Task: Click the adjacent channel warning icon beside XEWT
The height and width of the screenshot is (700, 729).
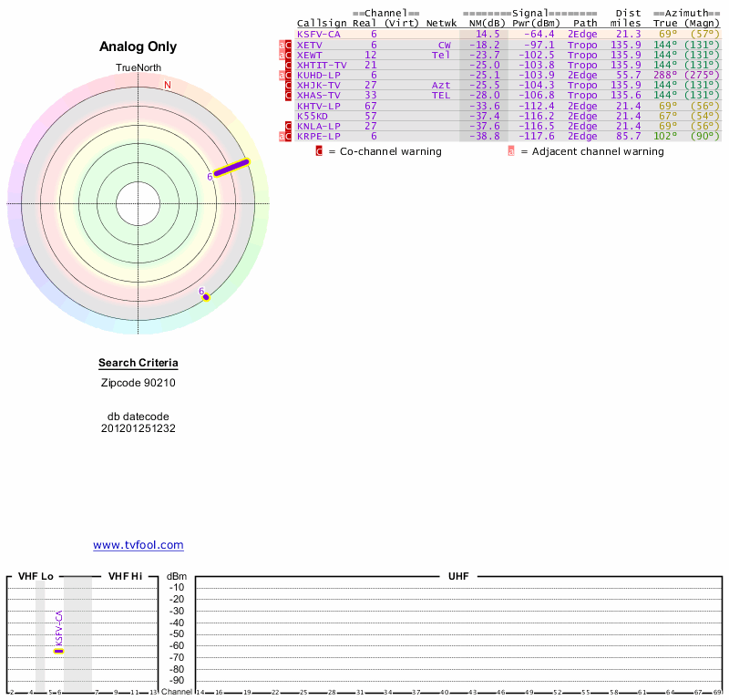Action: click(282, 55)
